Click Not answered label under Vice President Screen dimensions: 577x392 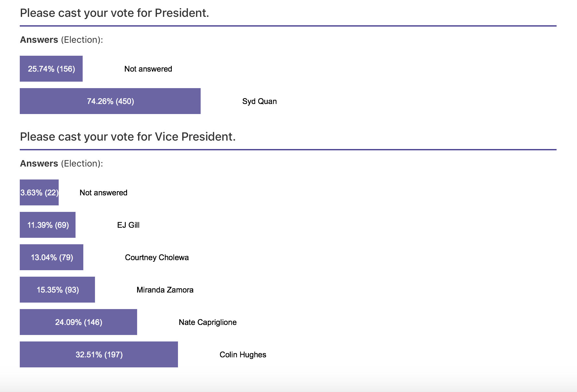click(x=103, y=193)
